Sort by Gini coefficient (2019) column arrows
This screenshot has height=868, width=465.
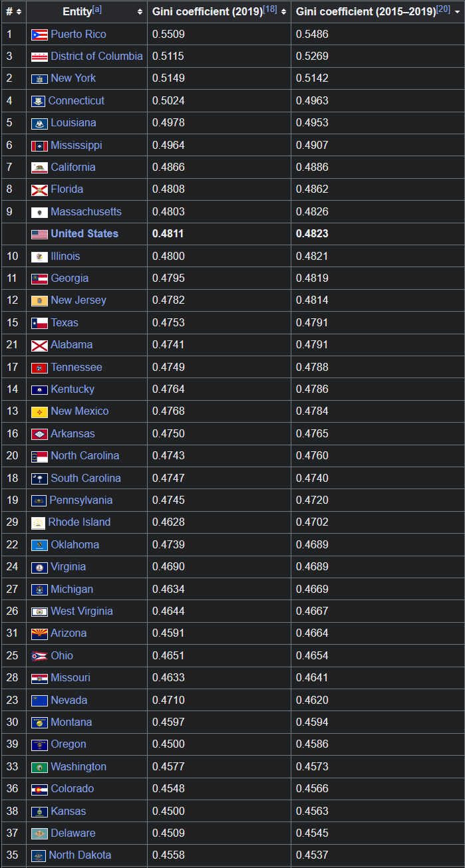pyautogui.click(x=284, y=12)
